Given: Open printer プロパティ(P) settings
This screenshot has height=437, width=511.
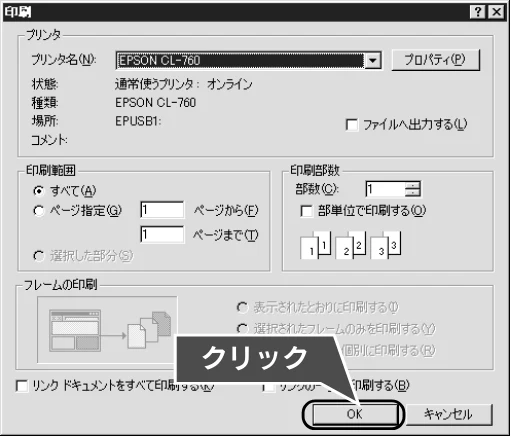Looking at the screenshot, I should 436,60.
